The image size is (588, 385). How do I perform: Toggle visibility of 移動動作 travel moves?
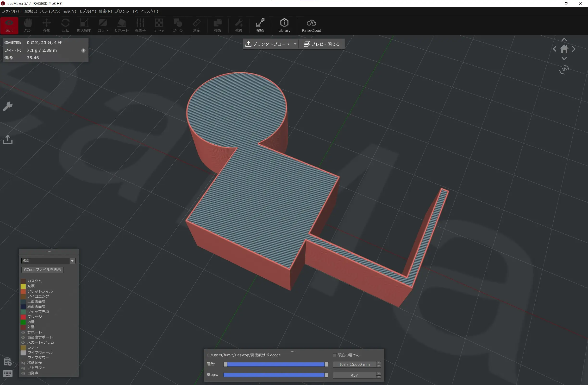(23, 363)
